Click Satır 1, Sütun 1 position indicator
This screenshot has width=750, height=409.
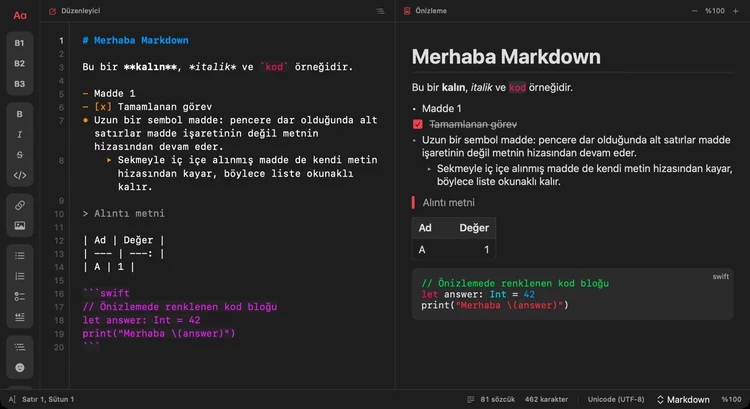click(x=48, y=399)
